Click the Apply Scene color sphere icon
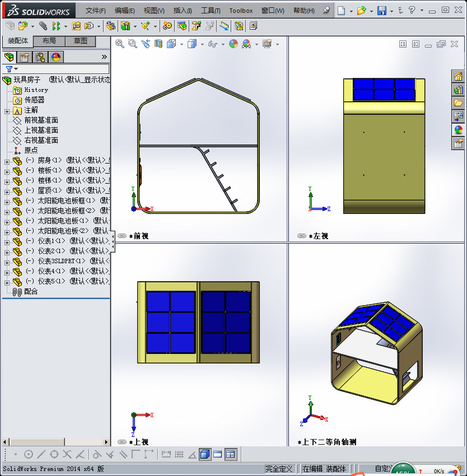 pos(246,44)
